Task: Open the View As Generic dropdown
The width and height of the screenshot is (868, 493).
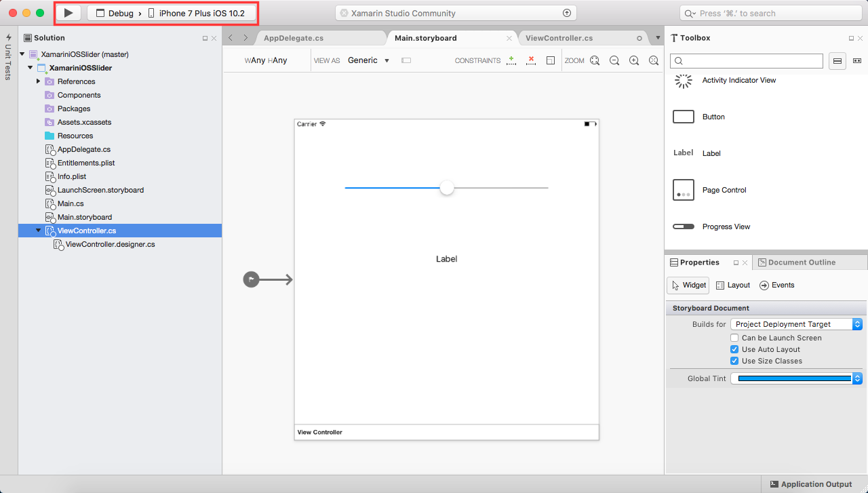Action: pos(368,60)
